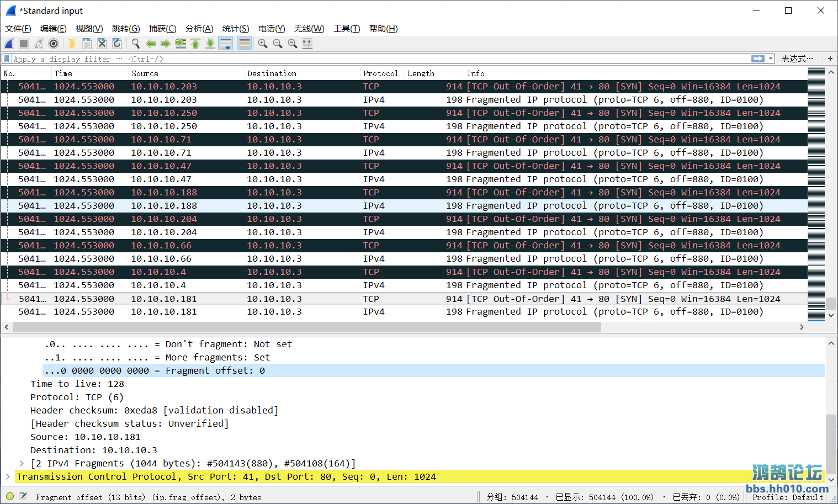The height and width of the screenshot is (504, 838).
Task: Click the resize columns icon
Action: 307,44
